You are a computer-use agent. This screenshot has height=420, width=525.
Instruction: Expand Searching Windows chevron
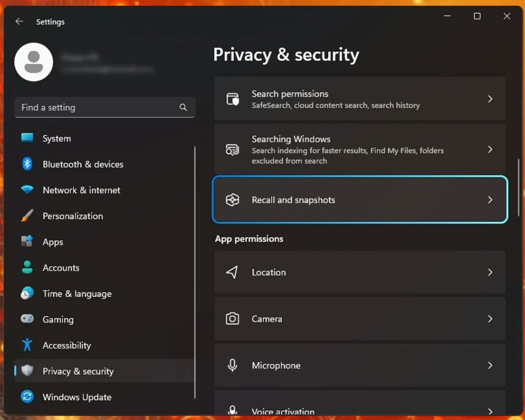point(490,149)
